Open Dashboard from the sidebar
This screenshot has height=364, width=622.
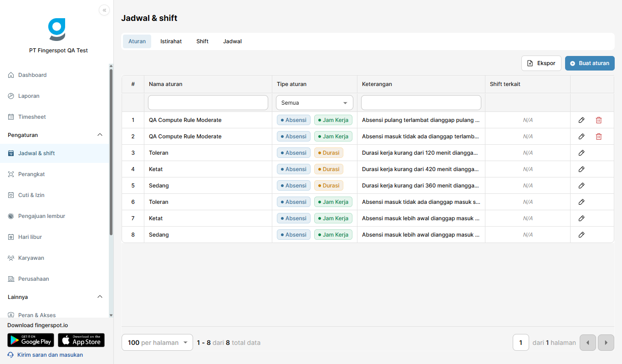pyautogui.click(x=54, y=75)
